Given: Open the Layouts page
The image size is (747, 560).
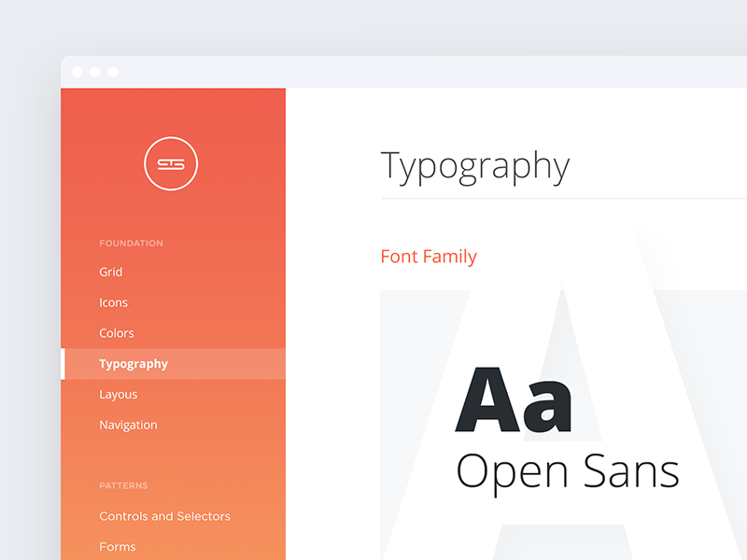Looking at the screenshot, I should pyautogui.click(x=119, y=395).
